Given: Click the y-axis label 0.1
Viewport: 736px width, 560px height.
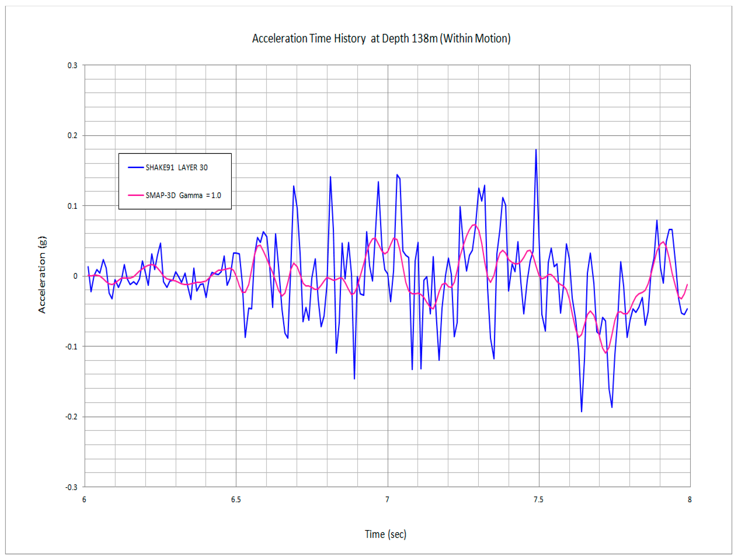Looking at the screenshot, I should [x=72, y=206].
